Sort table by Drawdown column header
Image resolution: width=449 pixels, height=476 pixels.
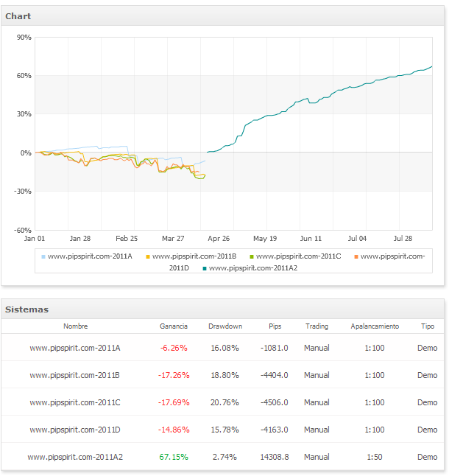(224, 326)
